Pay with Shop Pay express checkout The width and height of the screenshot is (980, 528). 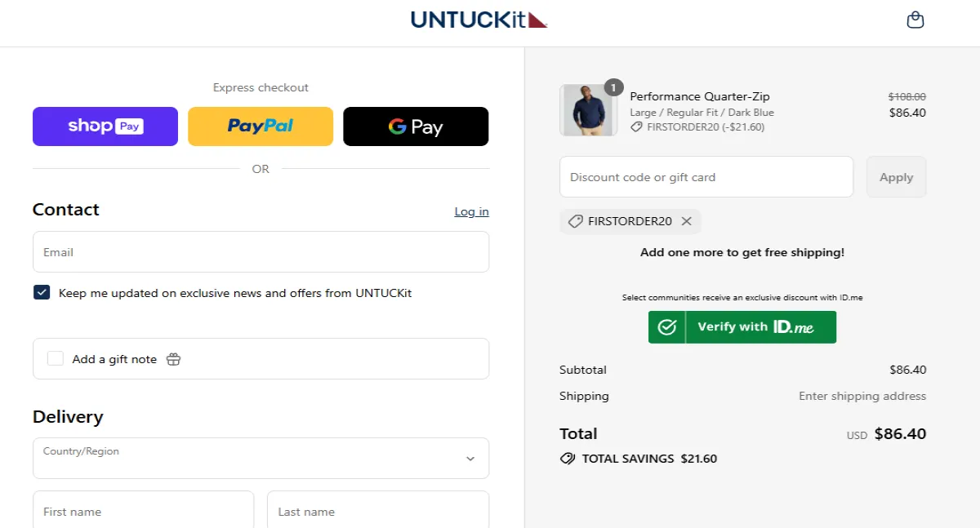click(x=105, y=126)
